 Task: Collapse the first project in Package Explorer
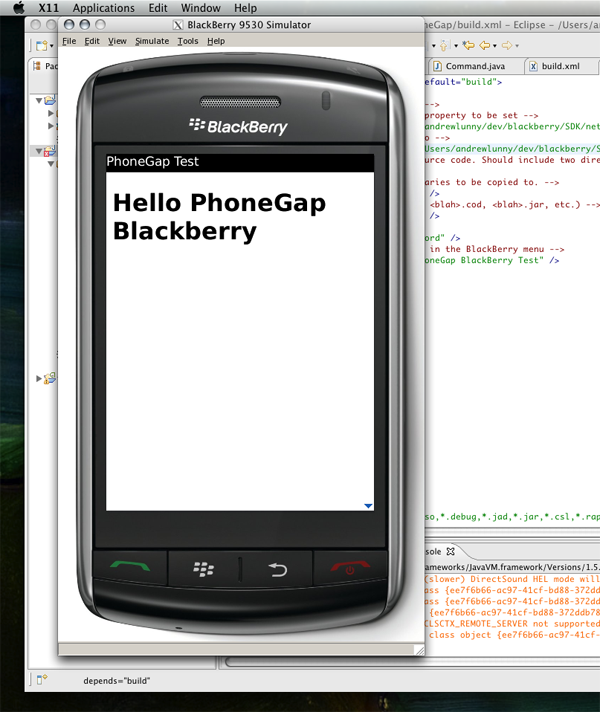(39, 100)
